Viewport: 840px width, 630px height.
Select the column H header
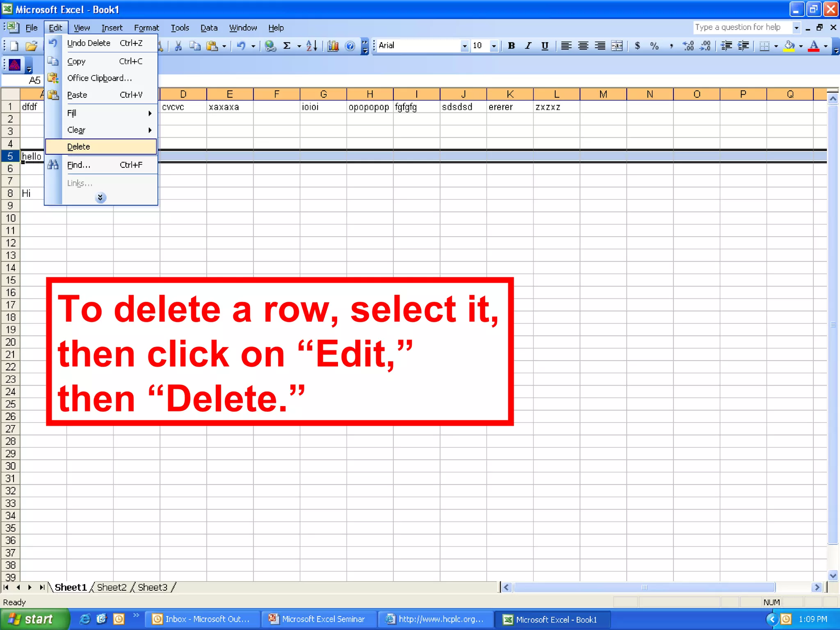click(x=370, y=94)
